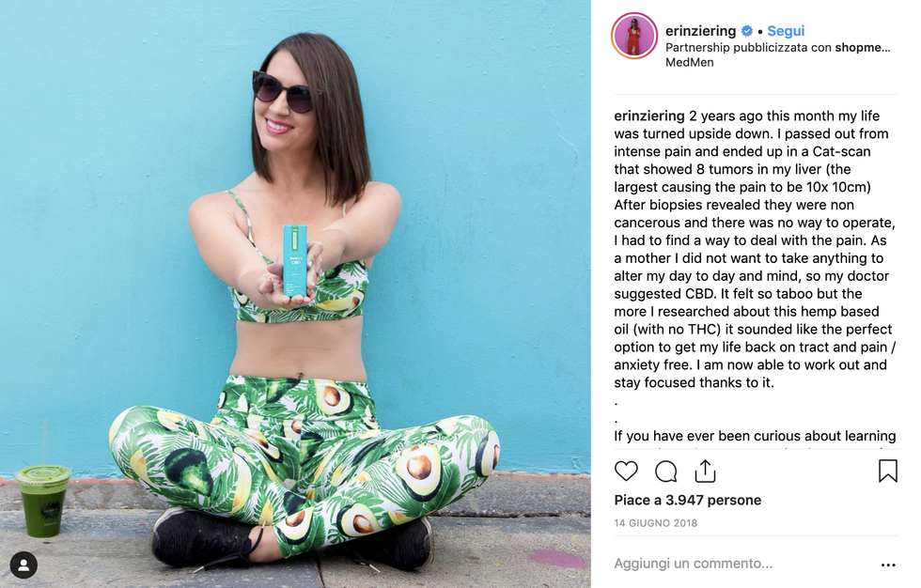Click the CBD product box in photo
Screen dimensions: 921x588
point(295,260)
